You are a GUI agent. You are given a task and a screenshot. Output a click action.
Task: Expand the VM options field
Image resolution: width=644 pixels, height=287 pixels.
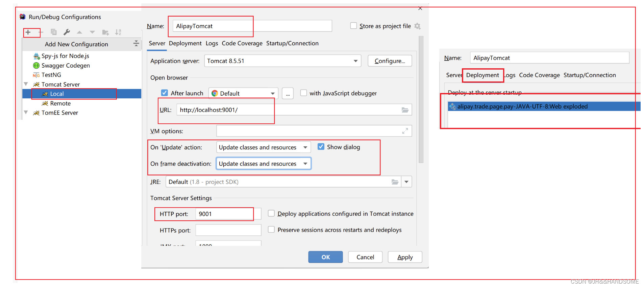coord(405,131)
